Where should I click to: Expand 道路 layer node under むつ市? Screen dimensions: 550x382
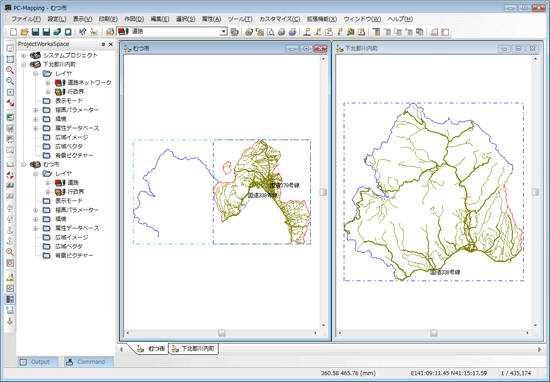48,183
